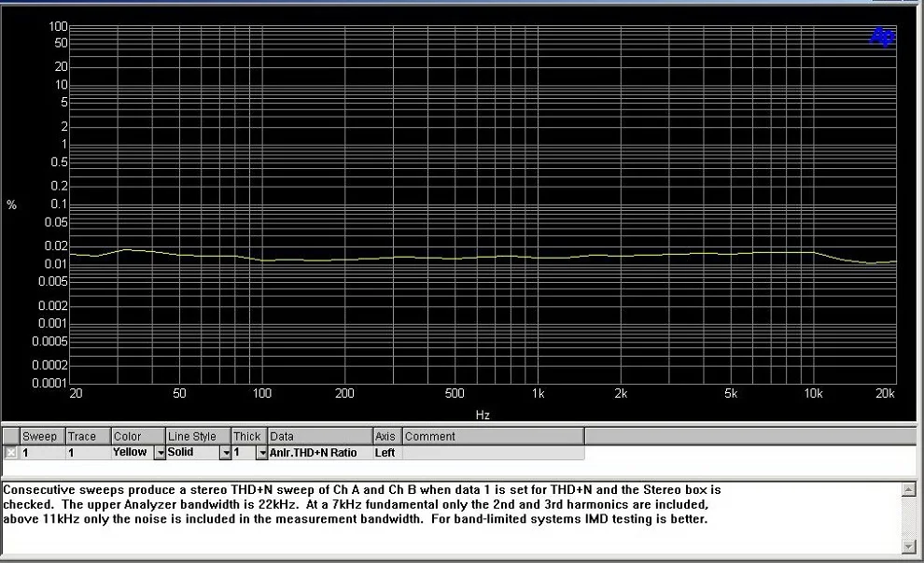Click the % y-axis label

pos(11,204)
